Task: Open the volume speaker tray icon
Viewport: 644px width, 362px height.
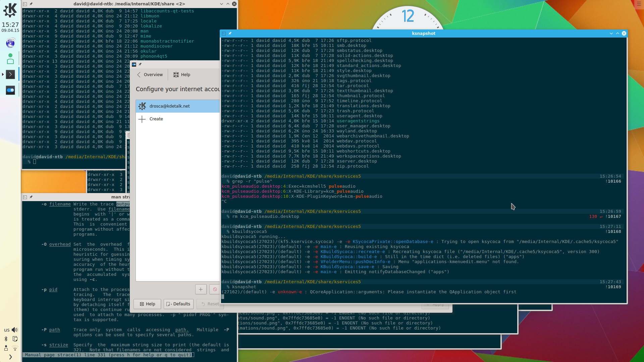Action: coord(15,330)
